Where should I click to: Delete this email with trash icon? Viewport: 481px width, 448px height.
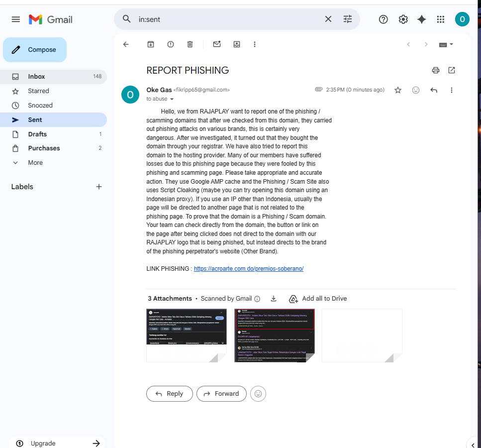click(190, 44)
